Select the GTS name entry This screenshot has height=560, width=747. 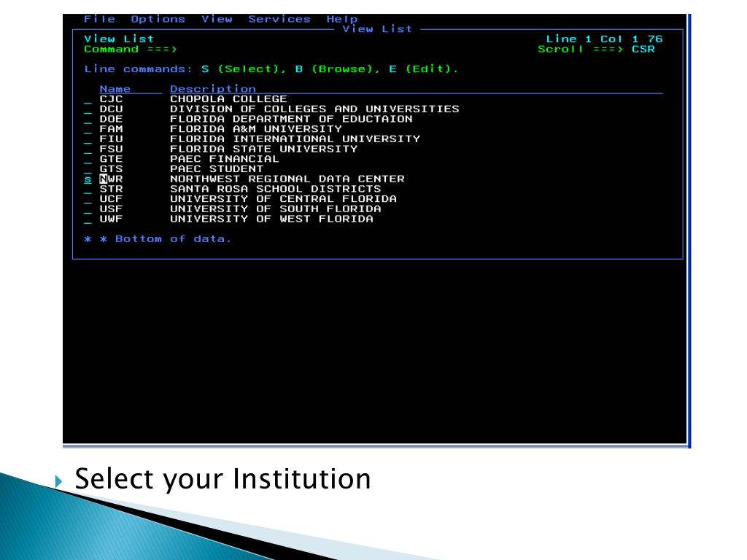coord(111,169)
